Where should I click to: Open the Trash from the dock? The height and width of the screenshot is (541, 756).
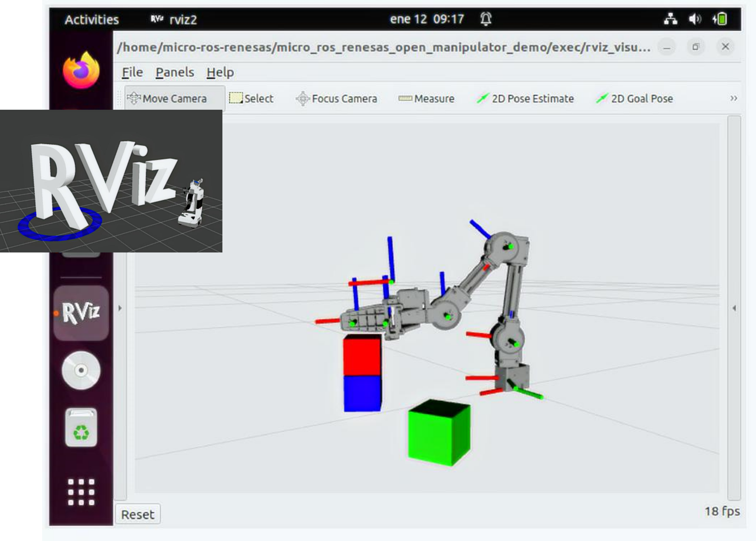point(81,427)
